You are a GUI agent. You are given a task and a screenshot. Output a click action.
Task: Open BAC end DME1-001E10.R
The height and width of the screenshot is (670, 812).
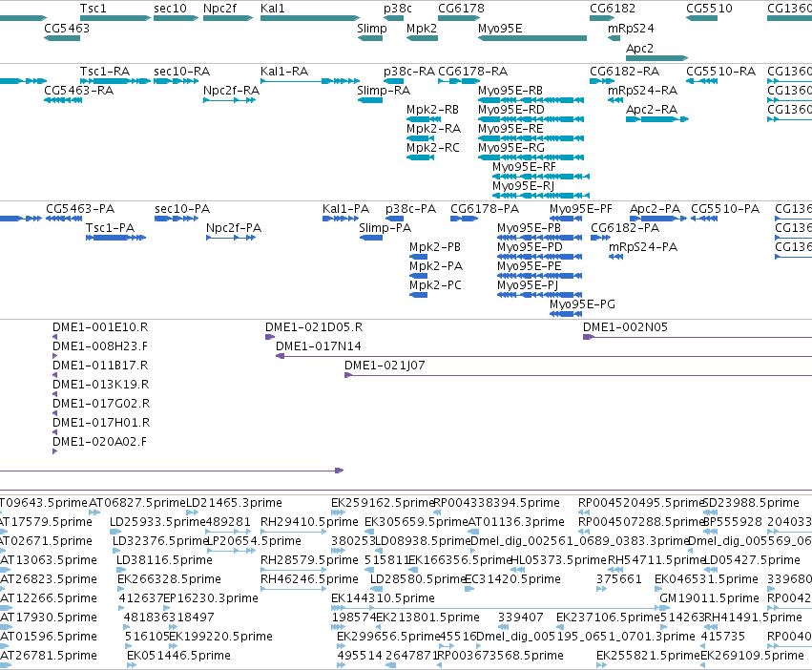tap(100, 327)
